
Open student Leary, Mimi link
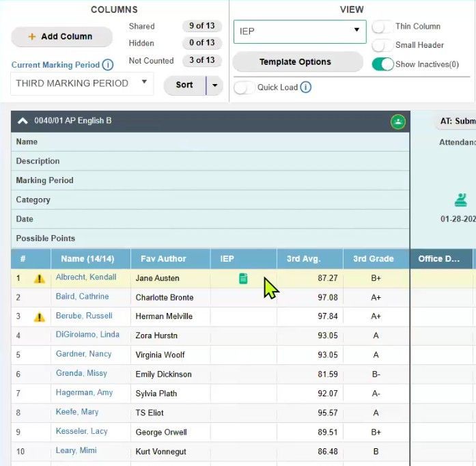click(x=76, y=450)
